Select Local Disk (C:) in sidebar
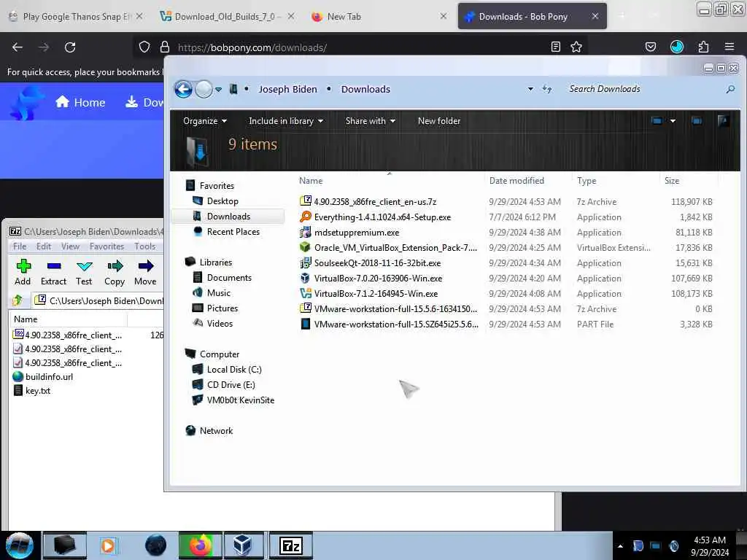This screenshot has height=560, width=747. coord(234,369)
